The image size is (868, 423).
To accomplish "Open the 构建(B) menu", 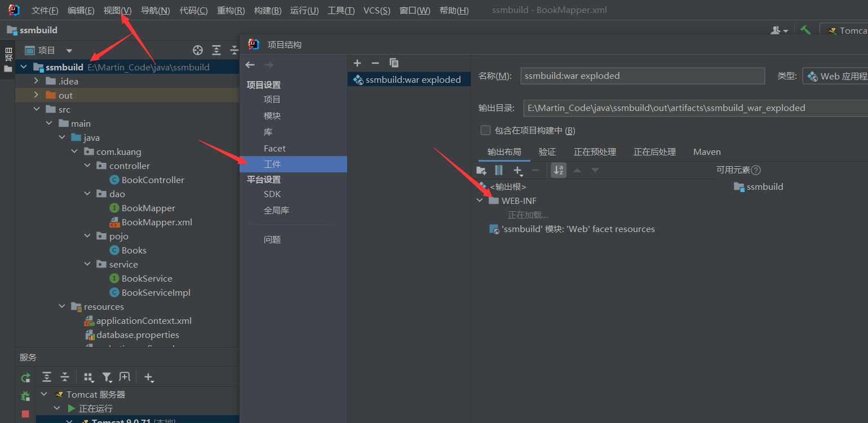I will (268, 11).
